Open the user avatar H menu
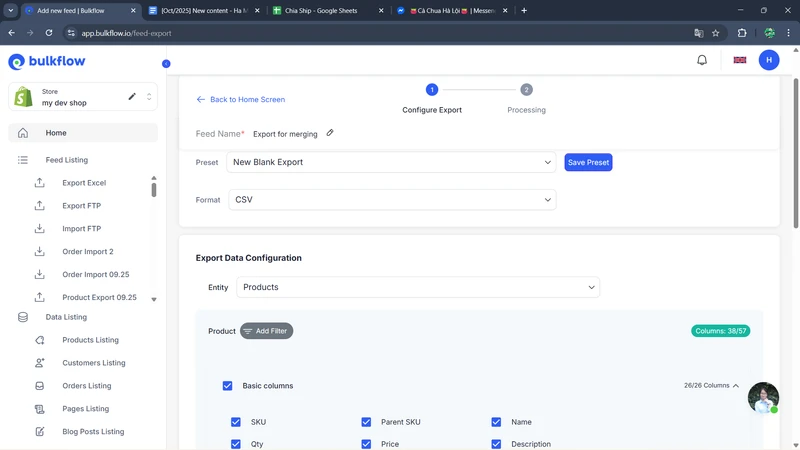Screen dimensions: 800x450 coord(768,60)
